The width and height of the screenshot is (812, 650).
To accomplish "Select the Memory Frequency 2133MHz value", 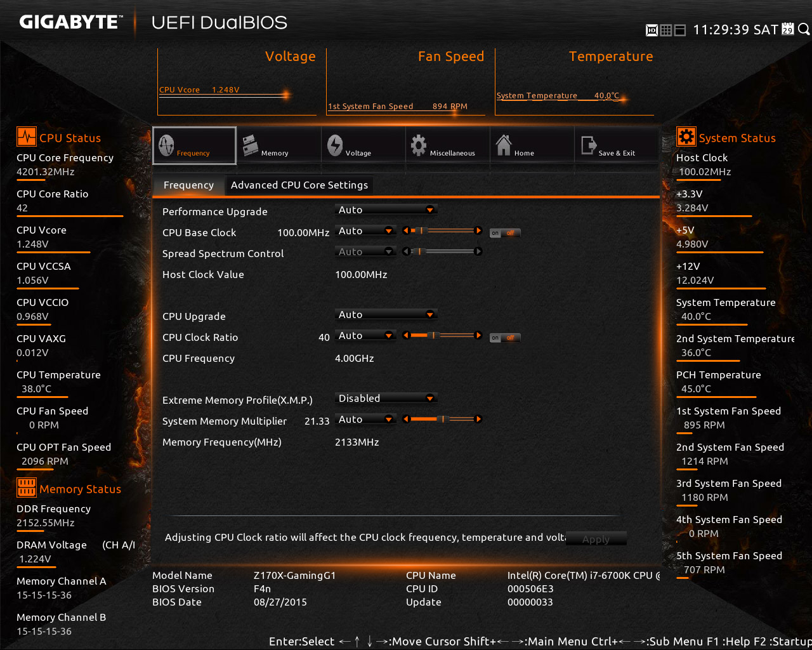I will tap(357, 442).
